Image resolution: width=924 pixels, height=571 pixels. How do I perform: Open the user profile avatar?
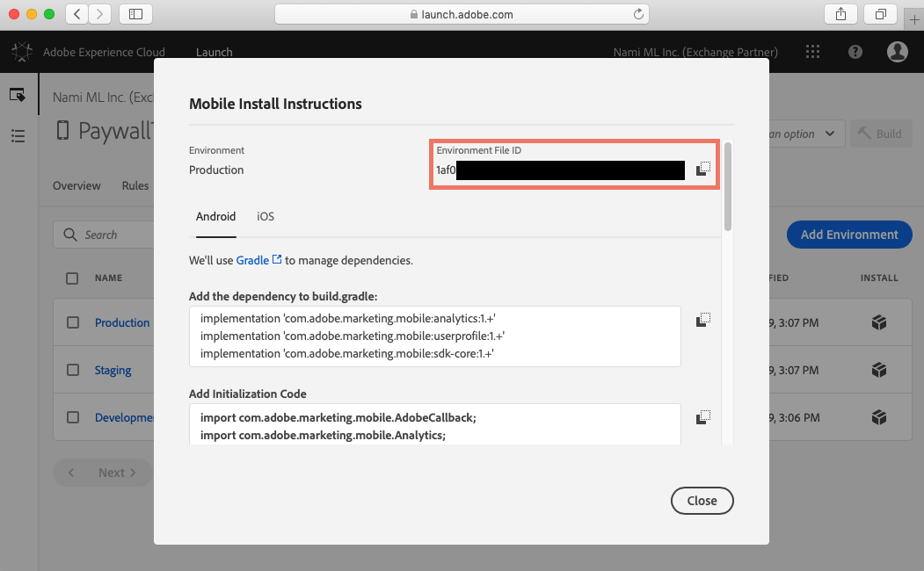(x=897, y=52)
